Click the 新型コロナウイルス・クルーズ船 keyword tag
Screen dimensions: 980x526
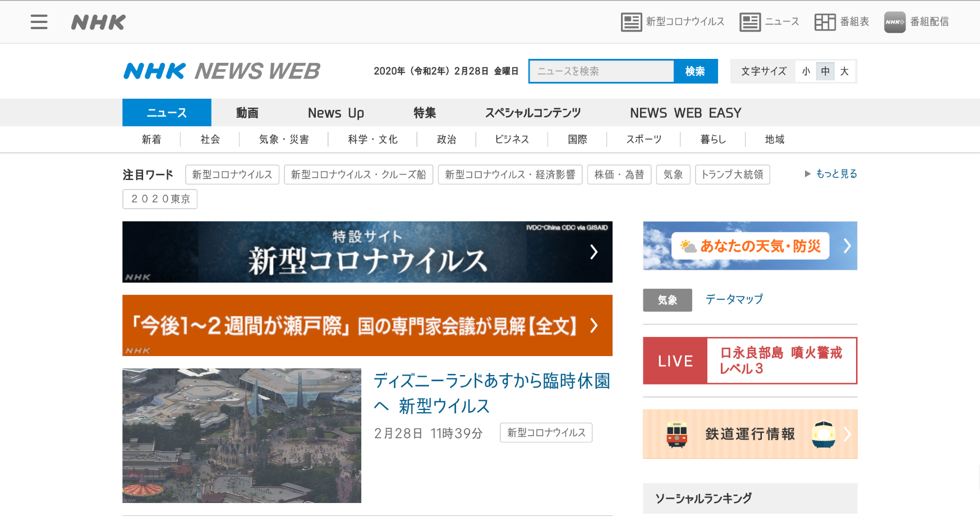(x=358, y=174)
